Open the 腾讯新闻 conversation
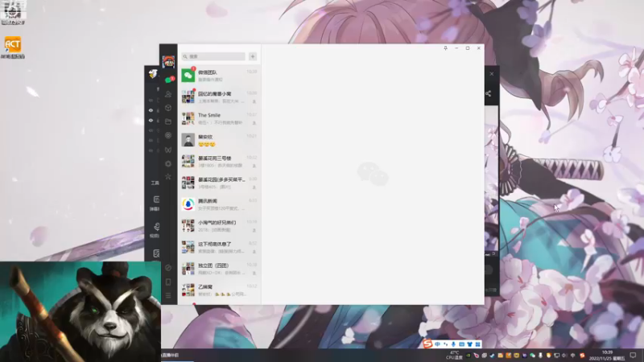 [219, 204]
